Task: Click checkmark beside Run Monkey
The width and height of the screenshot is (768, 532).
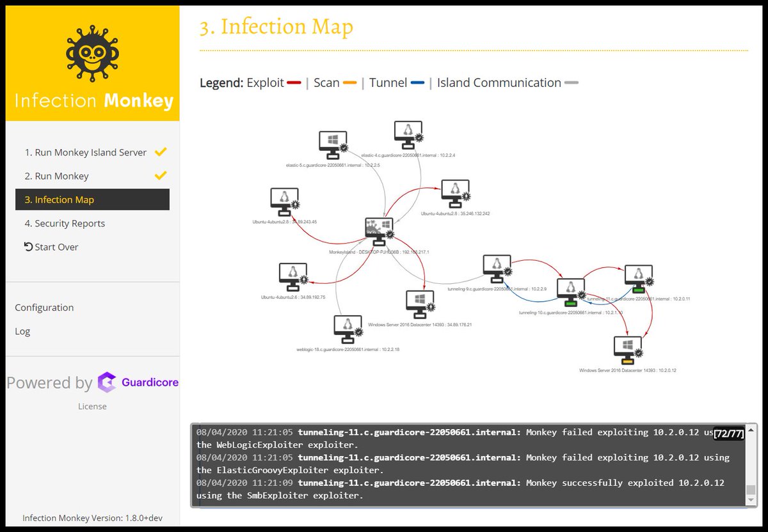Action: (x=161, y=175)
